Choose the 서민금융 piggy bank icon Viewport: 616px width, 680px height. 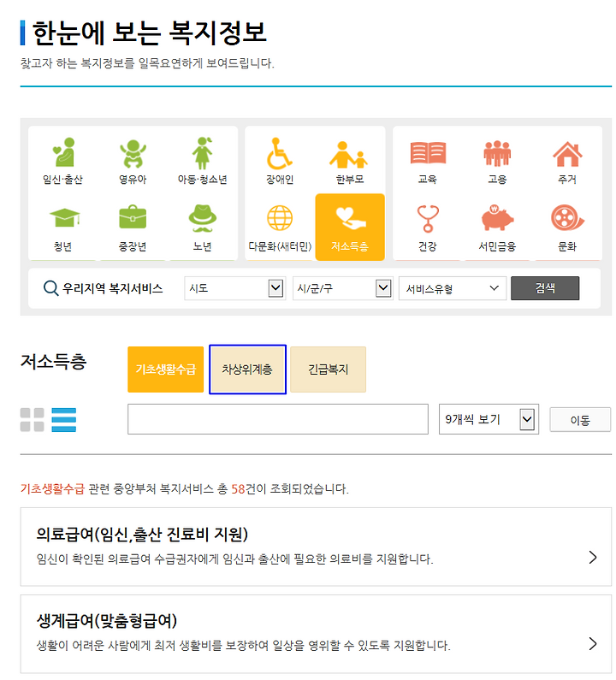point(497,218)
